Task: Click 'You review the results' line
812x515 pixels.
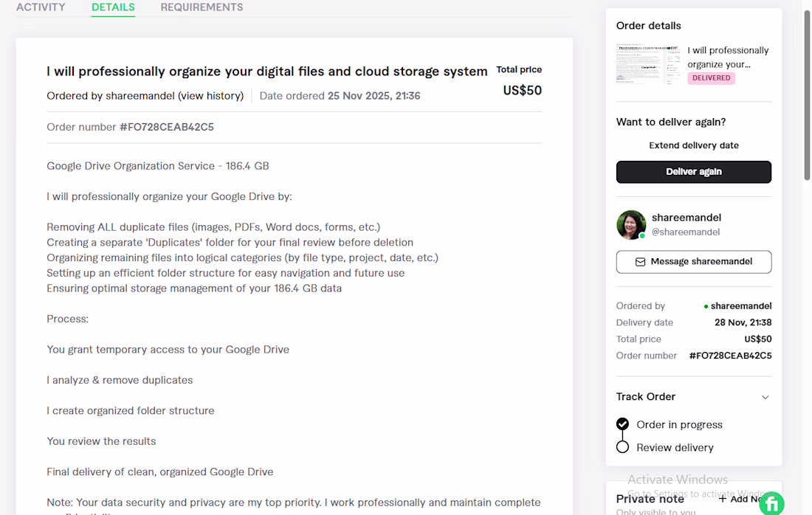Action: click(x=101, y=441)
